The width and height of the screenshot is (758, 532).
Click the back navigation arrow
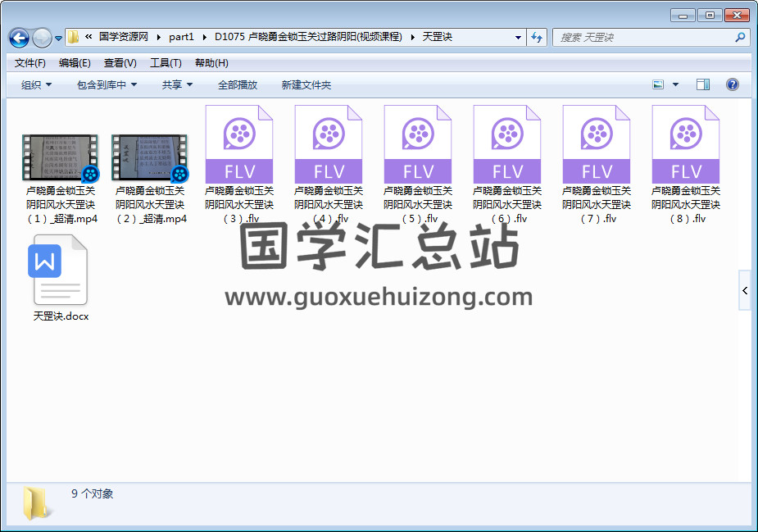coord(19,38)
